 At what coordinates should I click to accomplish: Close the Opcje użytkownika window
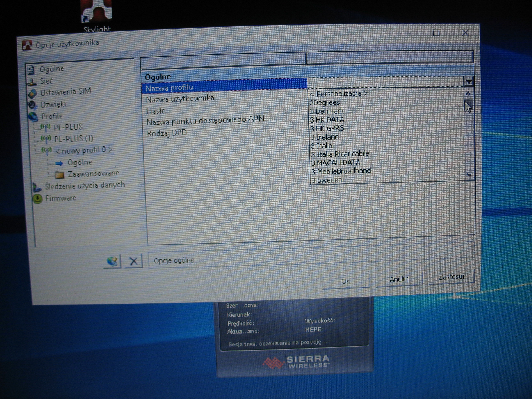[465, 33]
